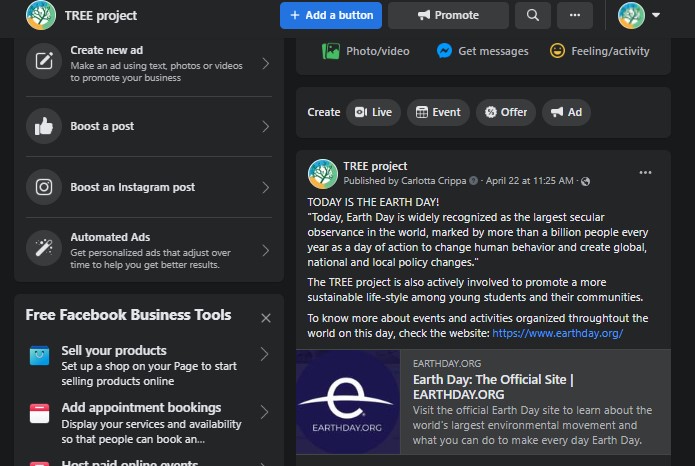Screen dimensions: 695x466
Task: Open the header three-dots more menu
Action: coord(575,16)
